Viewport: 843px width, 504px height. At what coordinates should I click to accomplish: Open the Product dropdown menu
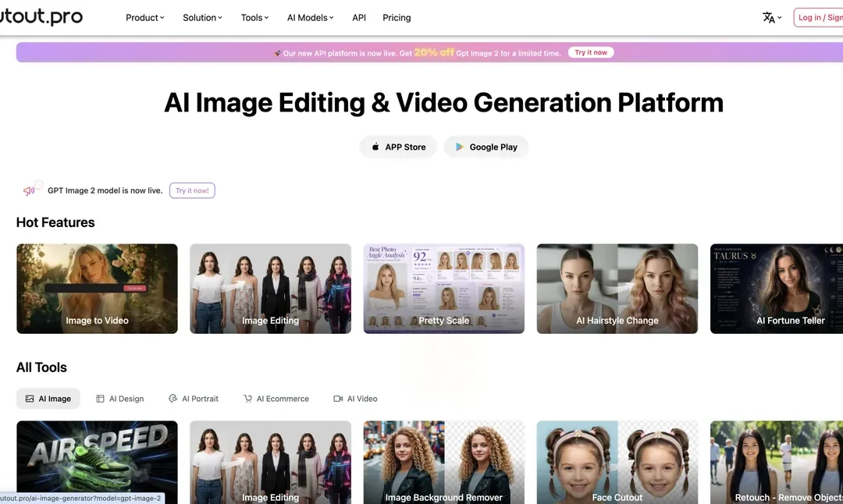[x=144, y=18]
